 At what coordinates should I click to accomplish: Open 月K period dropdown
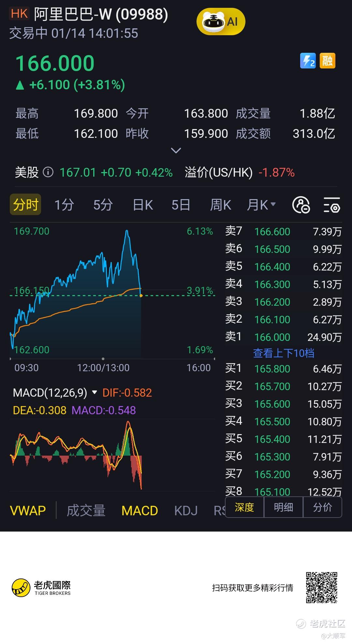point(261,205)
